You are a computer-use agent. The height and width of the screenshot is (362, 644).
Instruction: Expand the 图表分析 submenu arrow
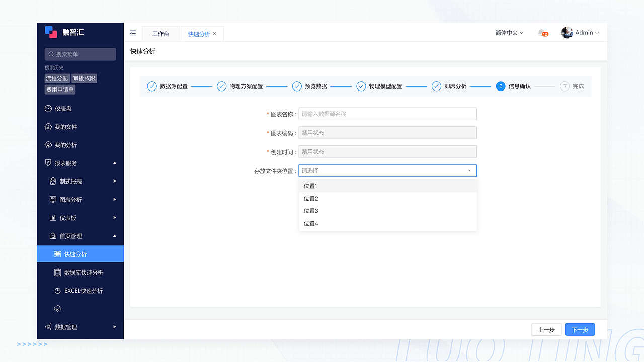(115, 200)
